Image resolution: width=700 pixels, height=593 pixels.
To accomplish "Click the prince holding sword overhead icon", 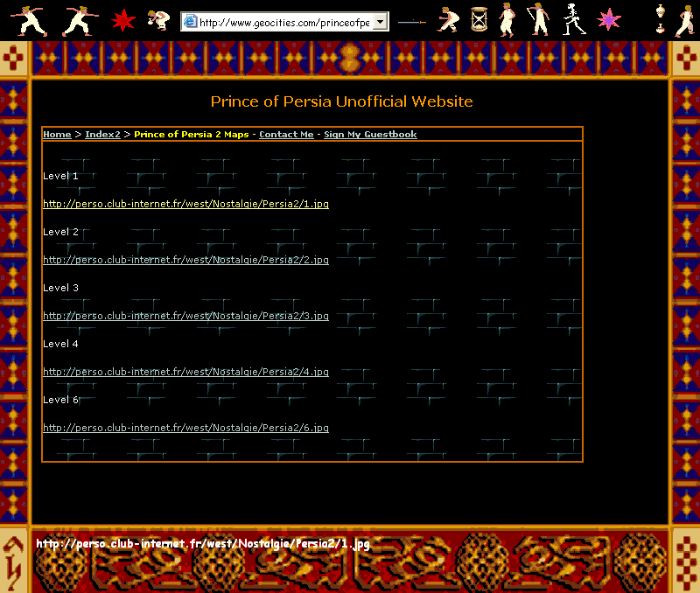I will (x=536, y=20).
